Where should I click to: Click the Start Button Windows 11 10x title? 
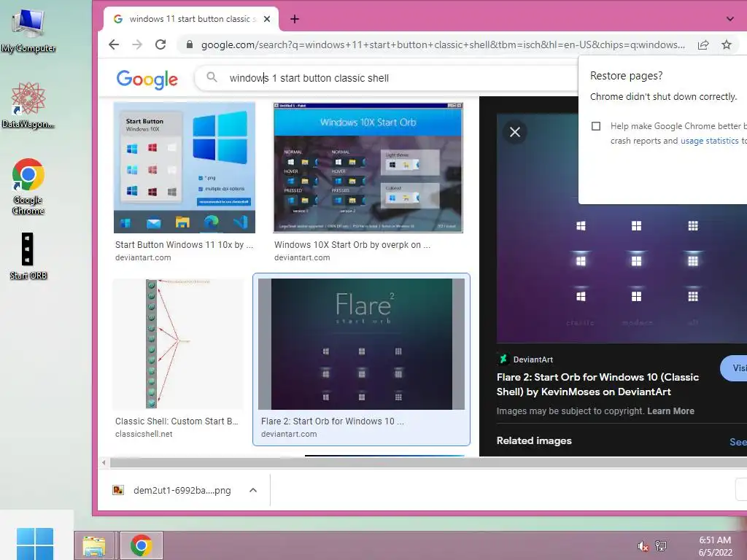click(184, 245)
